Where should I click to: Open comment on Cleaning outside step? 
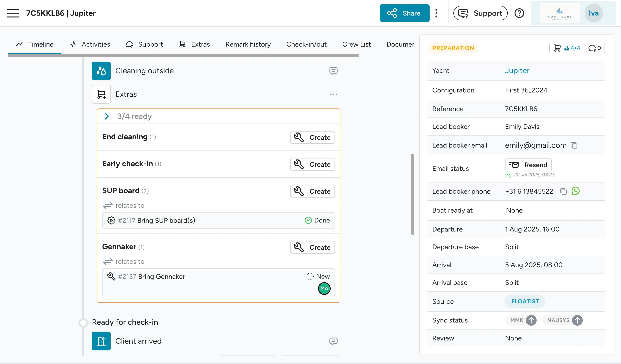[333, 71]
